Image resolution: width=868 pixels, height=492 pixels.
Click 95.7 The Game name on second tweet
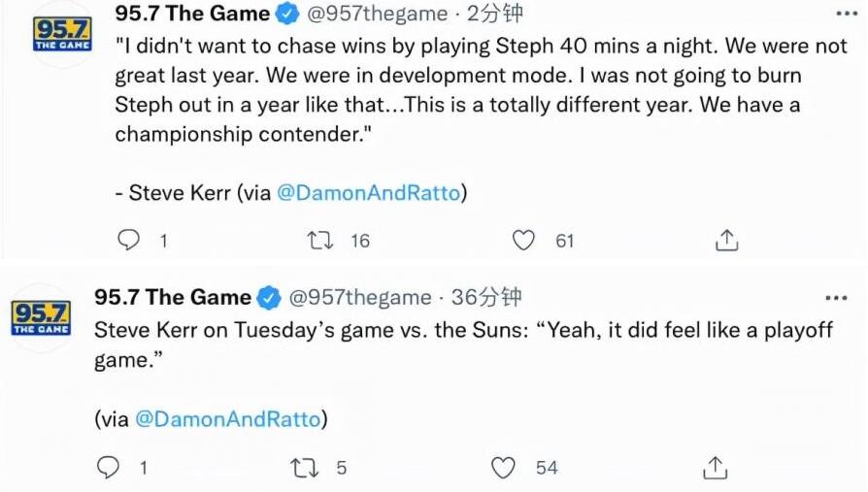(172, 297)
